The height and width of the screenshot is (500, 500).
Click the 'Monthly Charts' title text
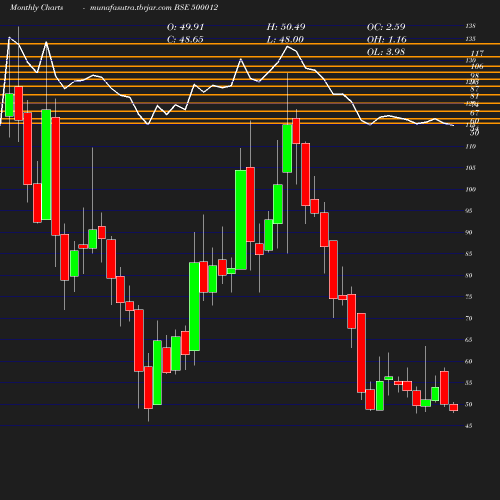tap(36, 8)
